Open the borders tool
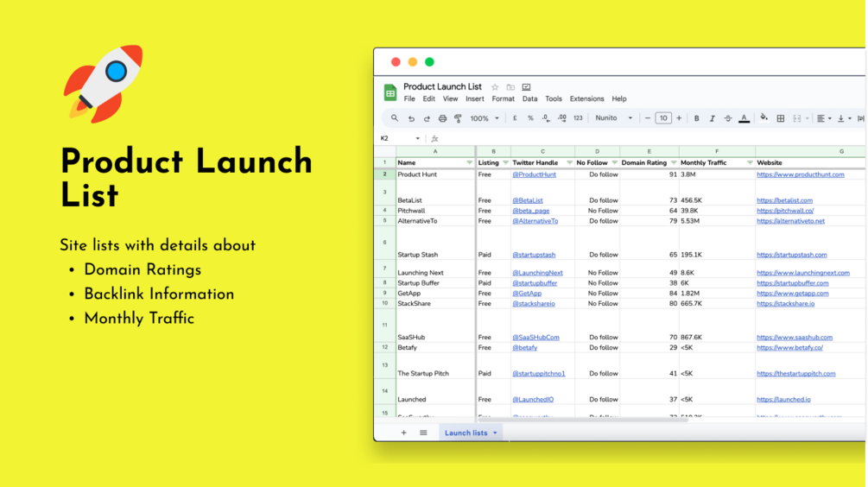Image resolution: width=868 pixels, height=487 pixels. pyautogui.click(x=781, y=118)
